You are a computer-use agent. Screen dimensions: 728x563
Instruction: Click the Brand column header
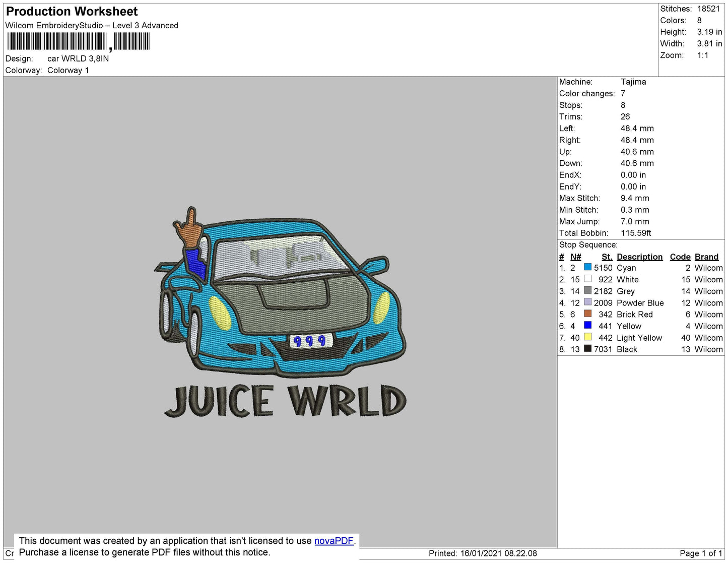point(706,257)
